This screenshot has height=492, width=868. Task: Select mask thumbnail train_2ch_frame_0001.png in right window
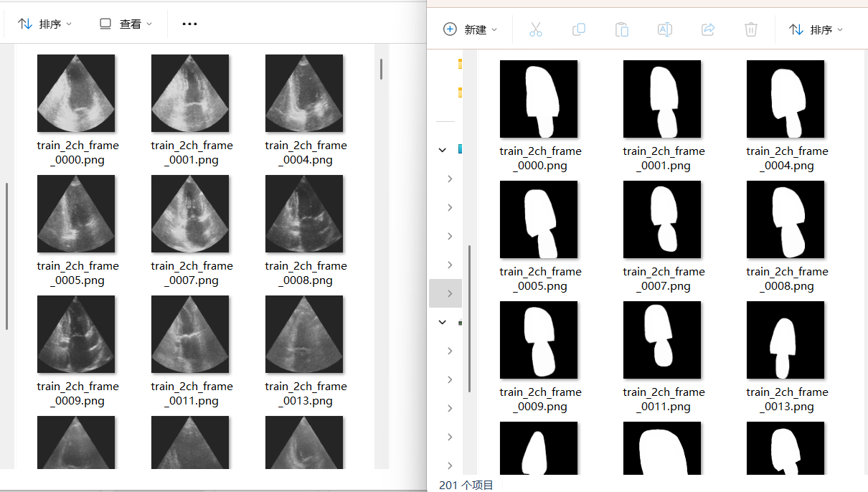click(x=662, y=99)
